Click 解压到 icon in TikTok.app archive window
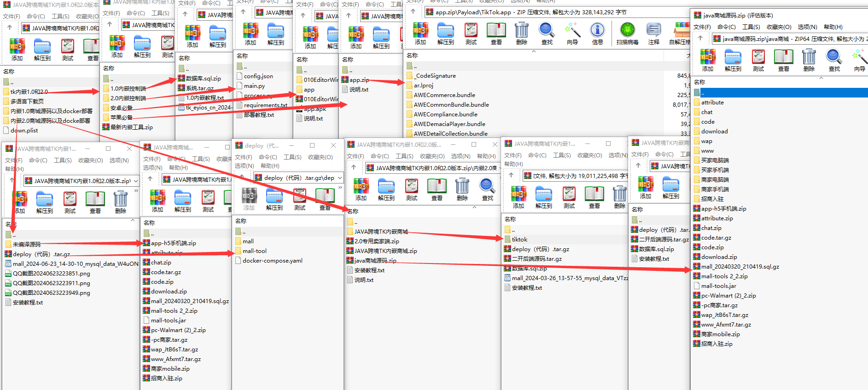868x390 pixels. [445, 34]
